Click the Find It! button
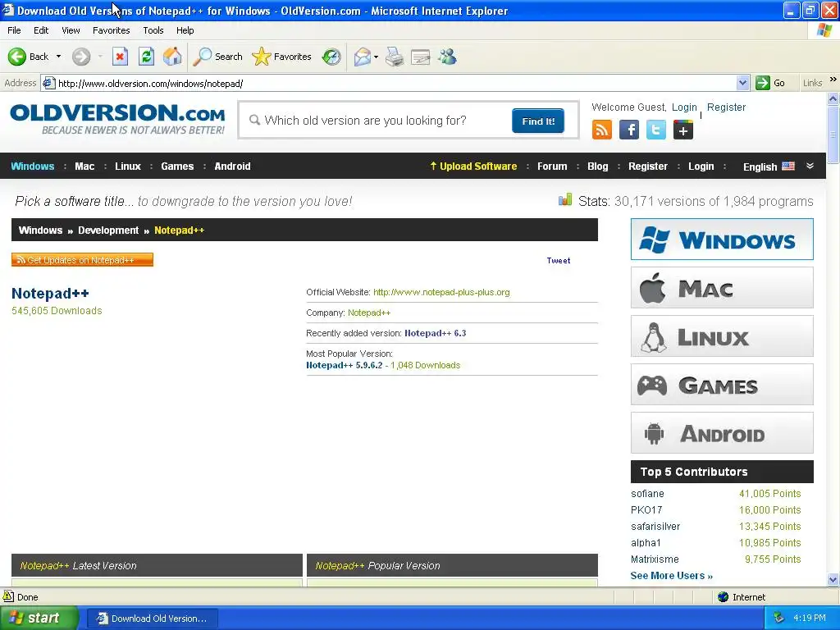Screen dimensions: 840x630 538,121
